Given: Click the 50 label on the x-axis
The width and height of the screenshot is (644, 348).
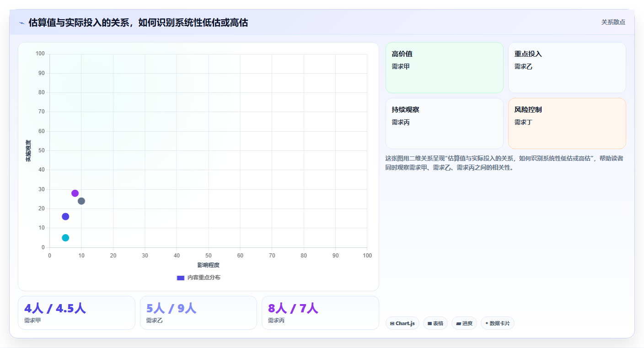Looking at the screenshot, I should [x=209, y=255].
